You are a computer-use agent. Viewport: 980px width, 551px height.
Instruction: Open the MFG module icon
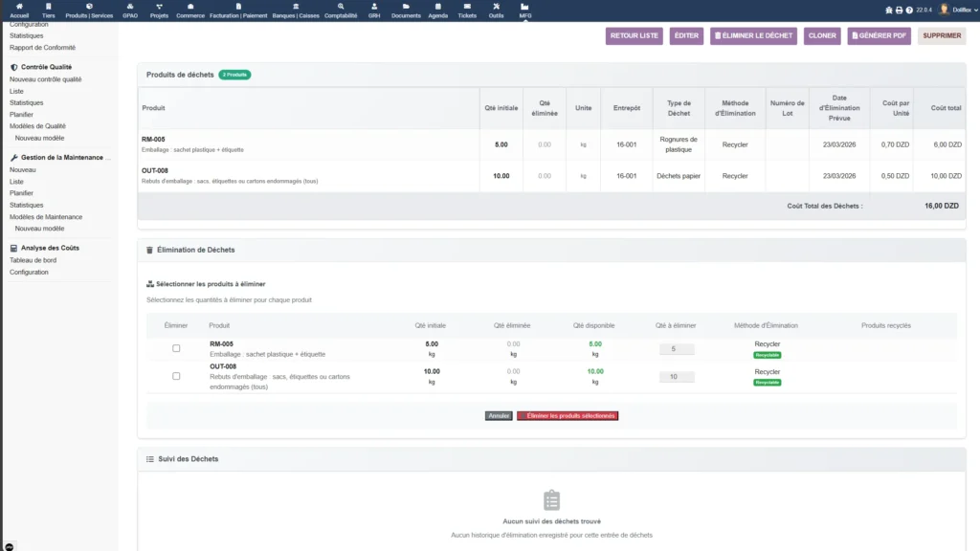524,7
